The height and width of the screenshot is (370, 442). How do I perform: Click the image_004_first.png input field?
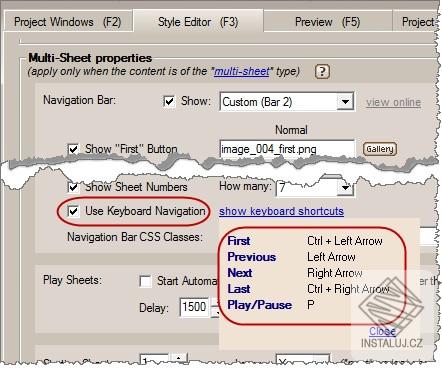287,149
